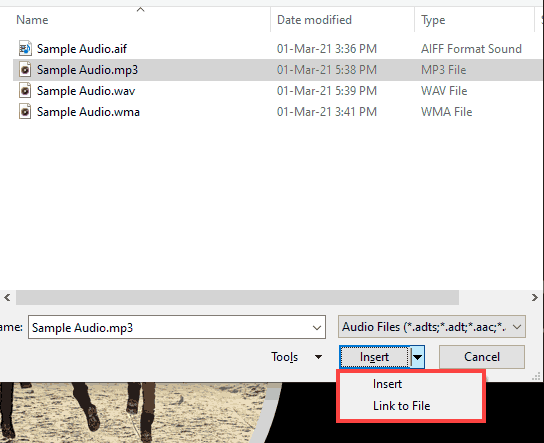Select the Sample Audio.wav file name
The image size is (544, 443).
point(86,91)
